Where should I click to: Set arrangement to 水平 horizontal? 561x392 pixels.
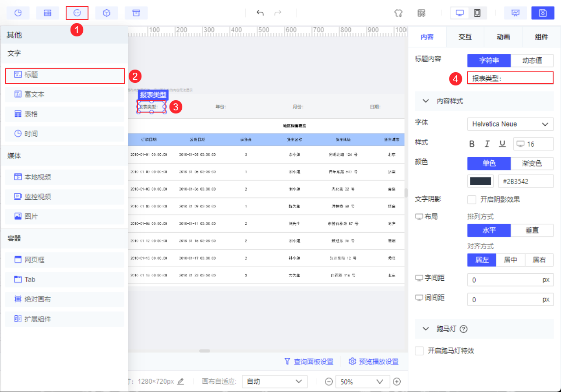(x=489, y=230)
